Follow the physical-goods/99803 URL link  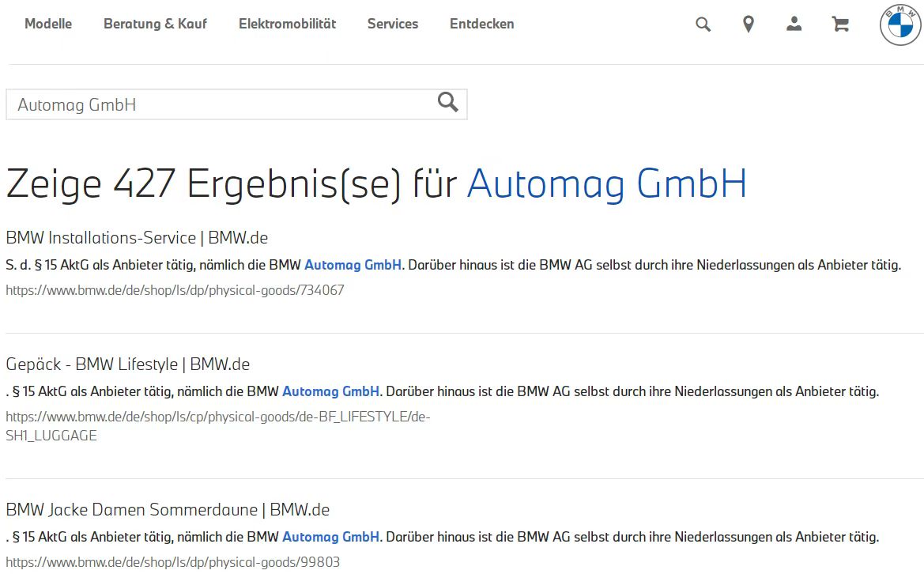point(172,561)
